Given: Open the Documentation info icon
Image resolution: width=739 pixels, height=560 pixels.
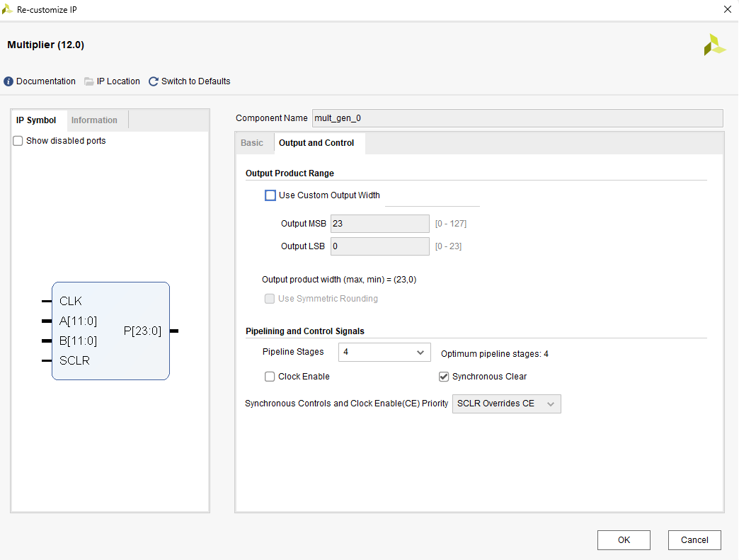Looking at the screenshot, I should [x=8, y=81].
